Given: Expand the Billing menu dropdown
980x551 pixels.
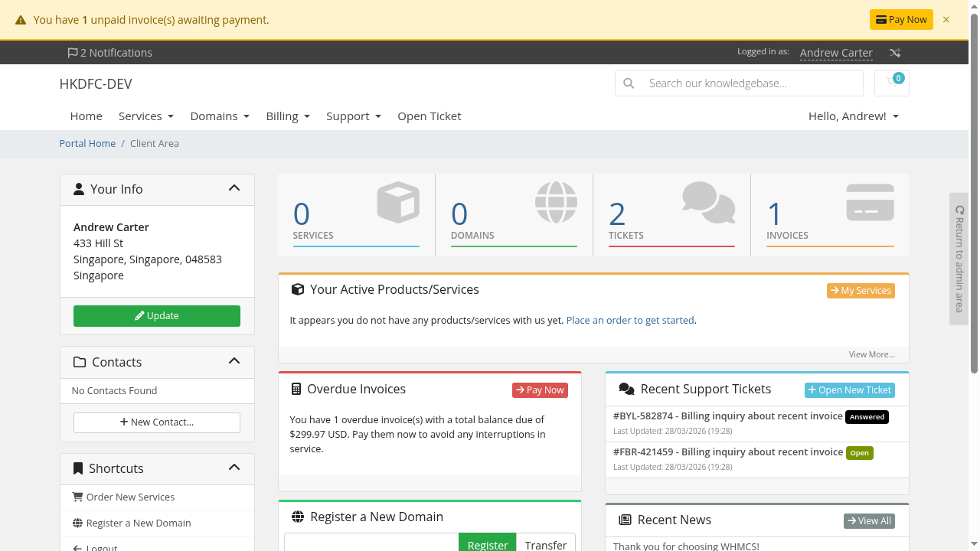Looking at the screenshot, I should [x=288, y=116].
